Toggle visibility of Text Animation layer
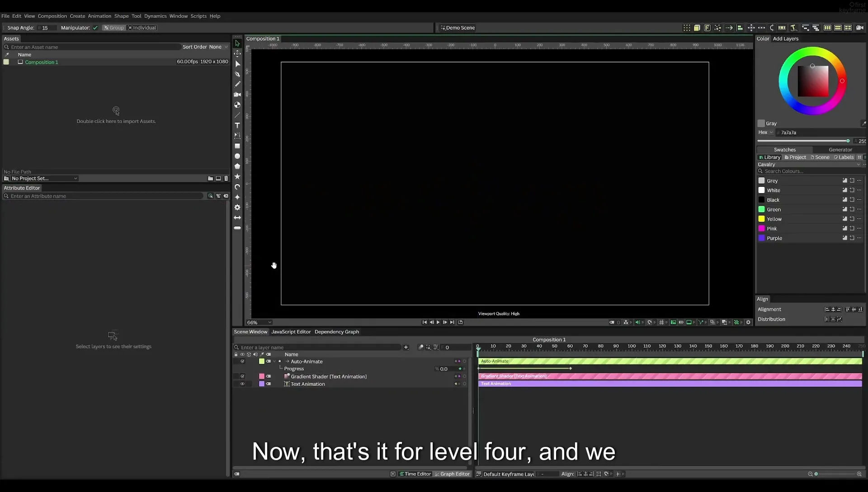Viewport: 868px width, 492px height. click(x=242, y=384)
